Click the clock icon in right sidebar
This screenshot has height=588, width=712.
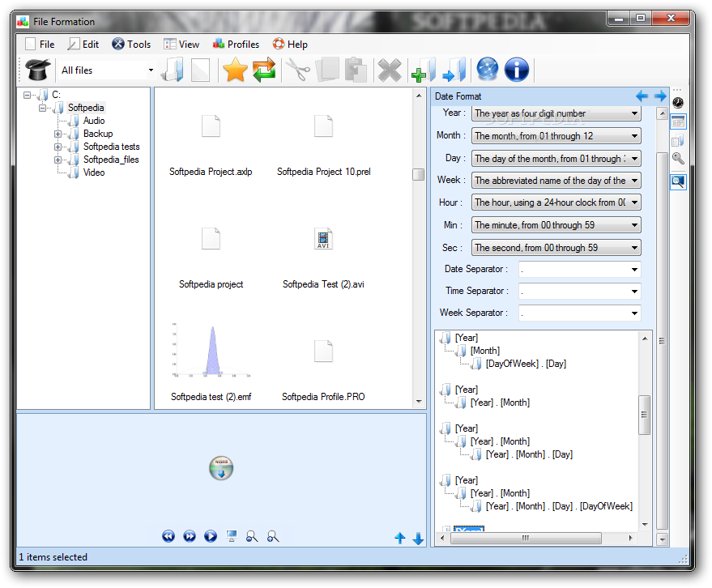[678, 103]
